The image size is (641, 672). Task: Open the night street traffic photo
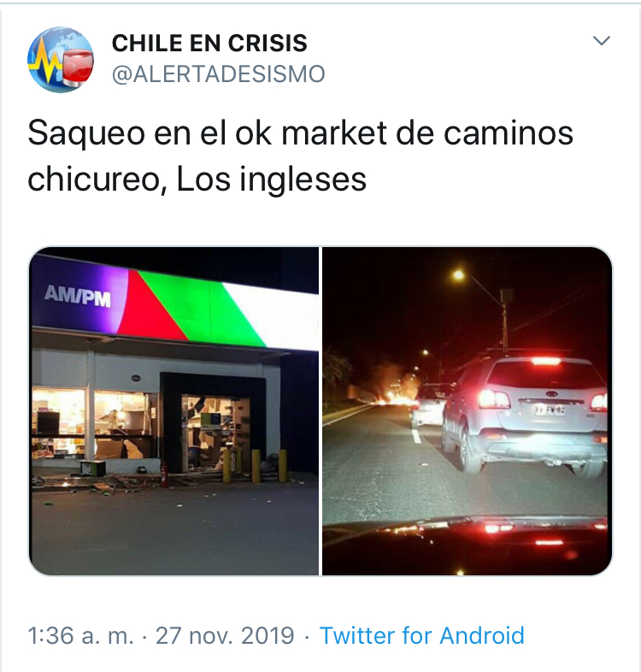pyautogui.click(x=467, y=411)
